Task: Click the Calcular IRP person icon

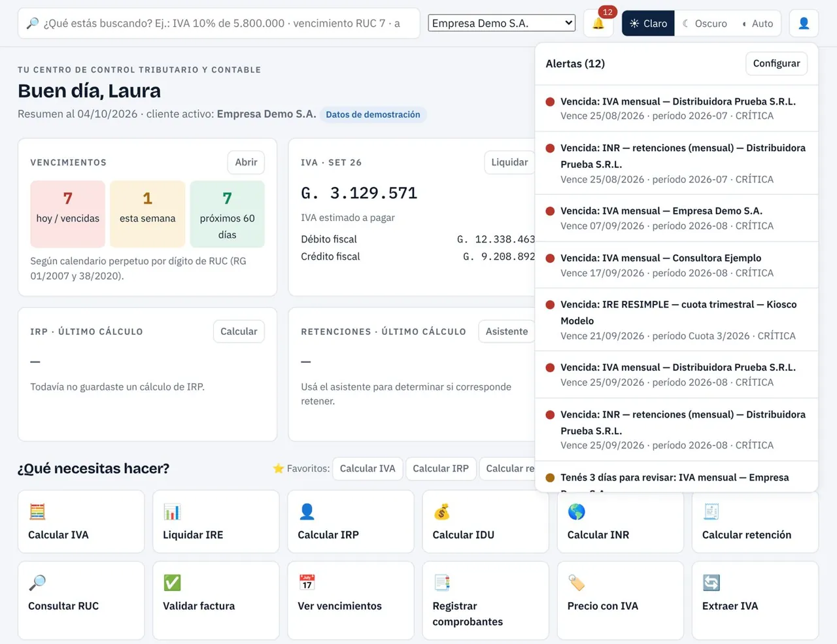Action: 307,511
